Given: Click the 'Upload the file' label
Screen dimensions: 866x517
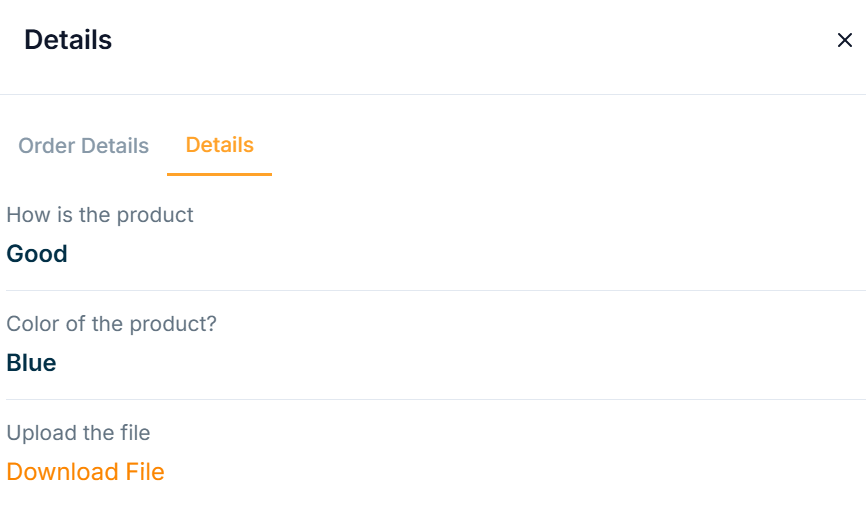Looking at the screenshot, I should pos(78,433).
